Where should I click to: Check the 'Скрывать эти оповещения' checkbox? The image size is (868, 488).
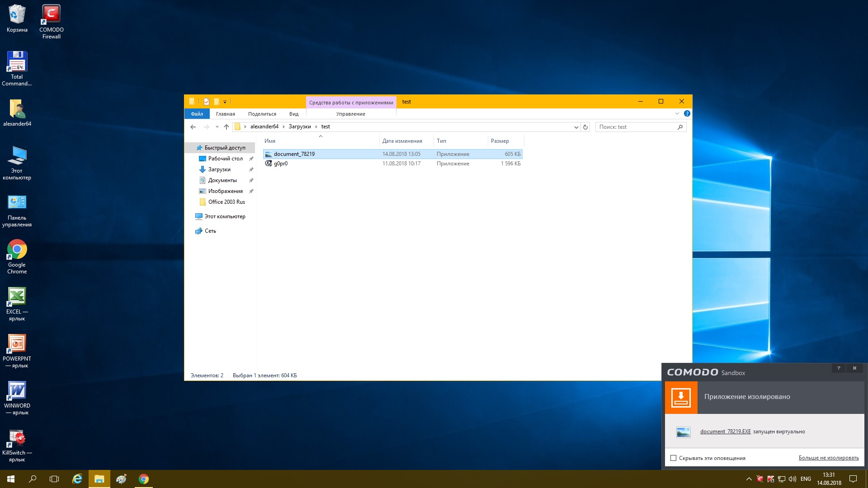coord(673,458)
